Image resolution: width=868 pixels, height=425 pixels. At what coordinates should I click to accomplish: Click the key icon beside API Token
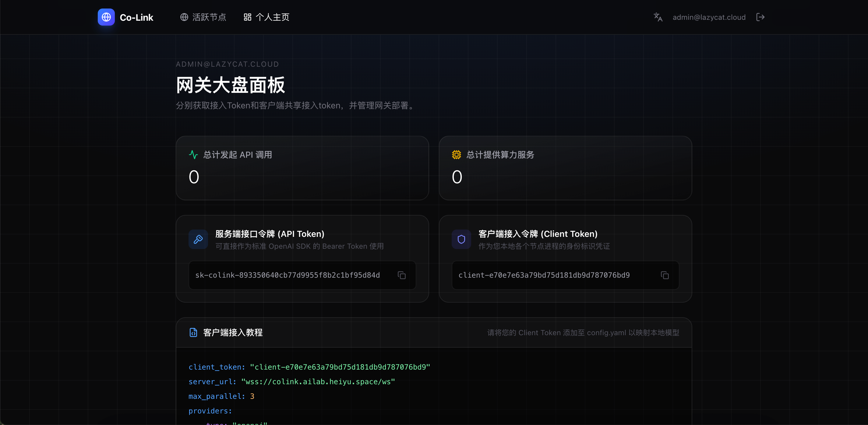[198, 239]
